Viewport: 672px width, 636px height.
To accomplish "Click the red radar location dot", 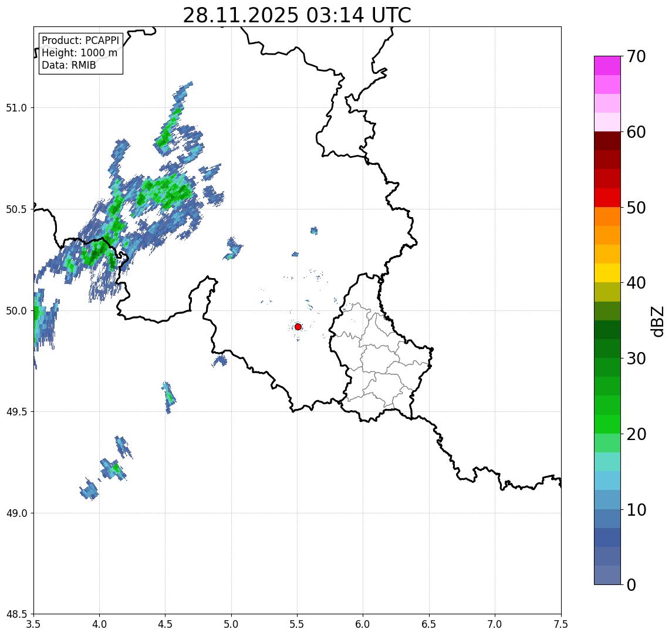I will coord(298,327).
